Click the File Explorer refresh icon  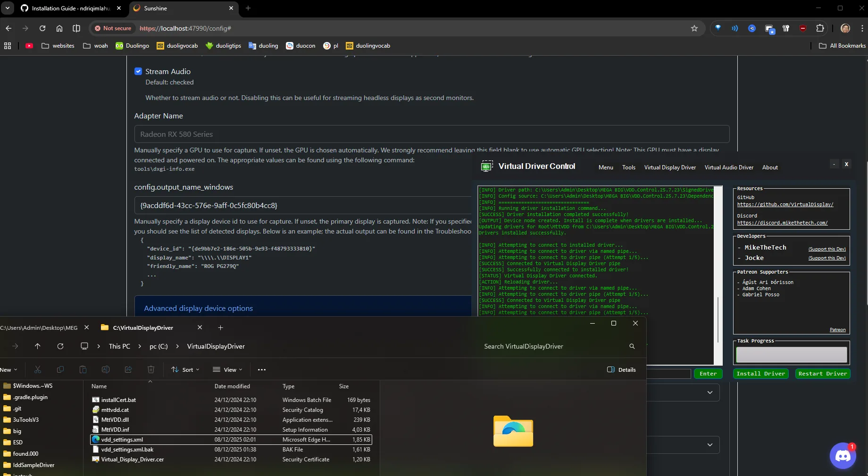[60, 346]
